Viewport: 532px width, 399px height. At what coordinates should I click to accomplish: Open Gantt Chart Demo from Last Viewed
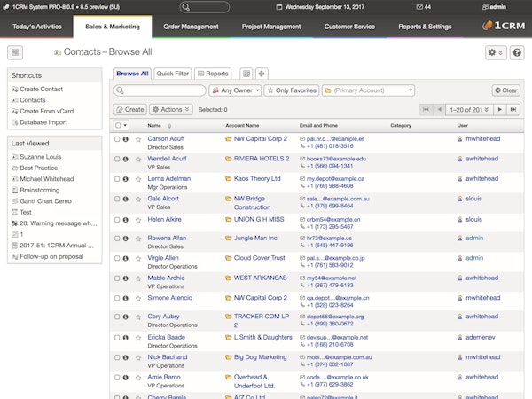(x=45, y=201)
